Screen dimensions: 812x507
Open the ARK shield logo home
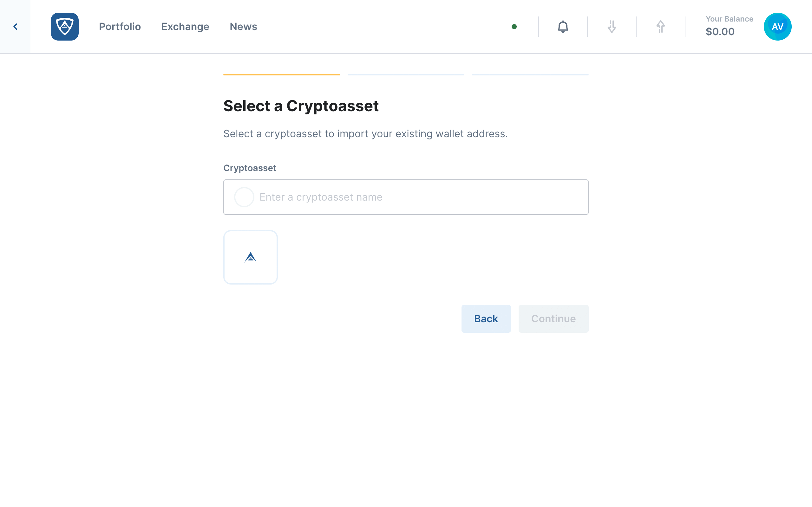64,27
